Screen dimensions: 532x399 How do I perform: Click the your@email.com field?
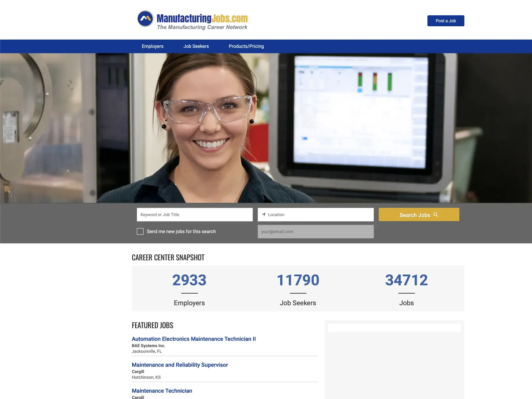click(x=316, y=231)
